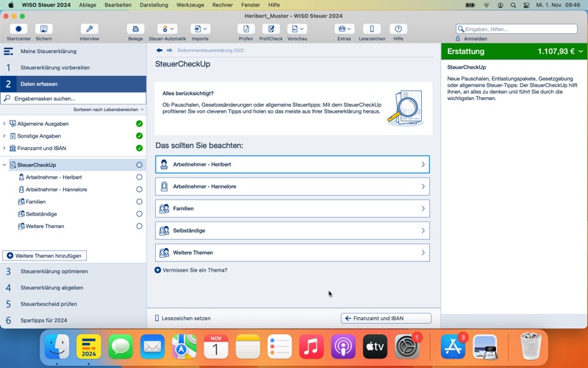Select Arbeitnehmer - Heribert in sidebar tree
This screenshot has height=368, width=588.
coord(53,177)
